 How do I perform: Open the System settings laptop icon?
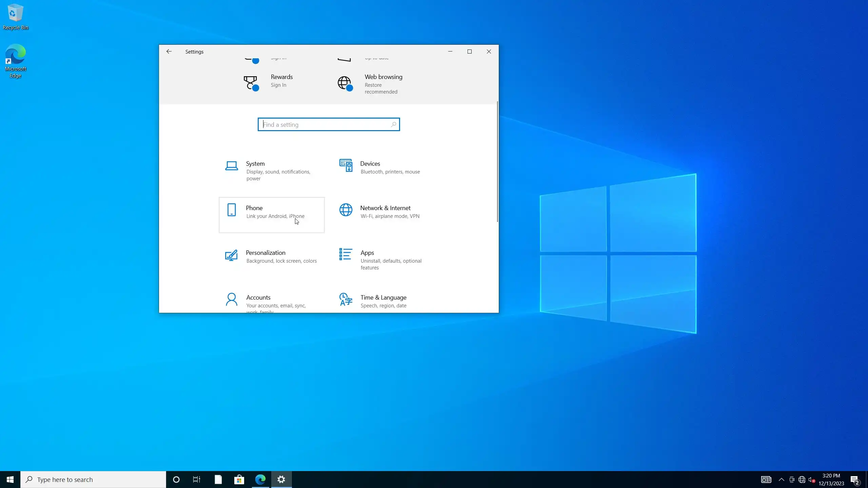(232, 166)
